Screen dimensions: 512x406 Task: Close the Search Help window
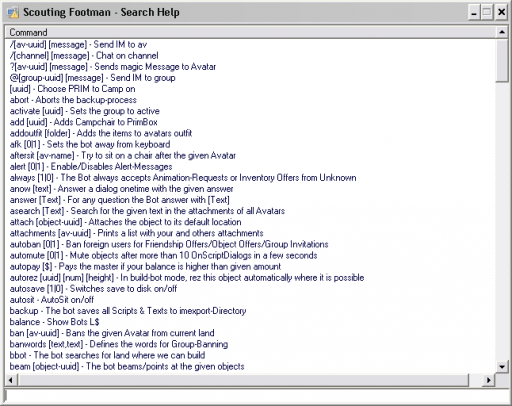click(x=501, y=13)
